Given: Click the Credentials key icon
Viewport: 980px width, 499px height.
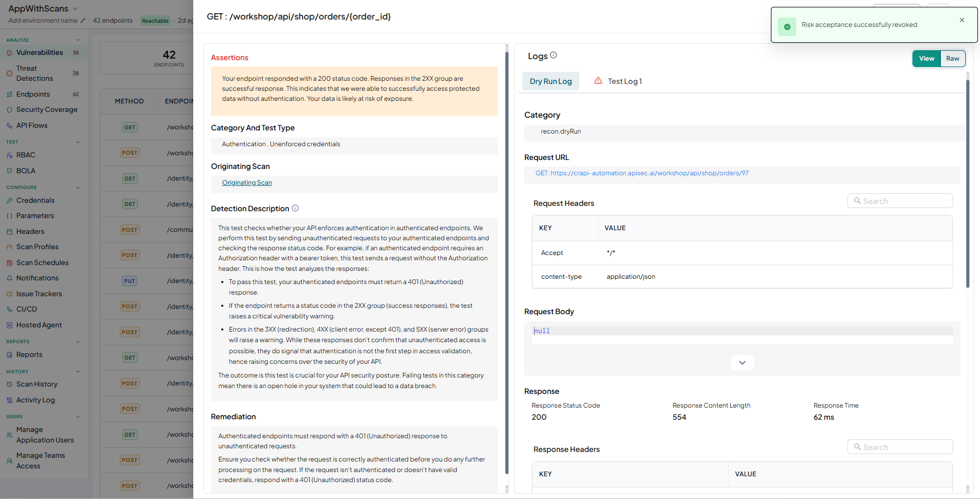Looking at the screenshot, I should (x=10, y=201).
